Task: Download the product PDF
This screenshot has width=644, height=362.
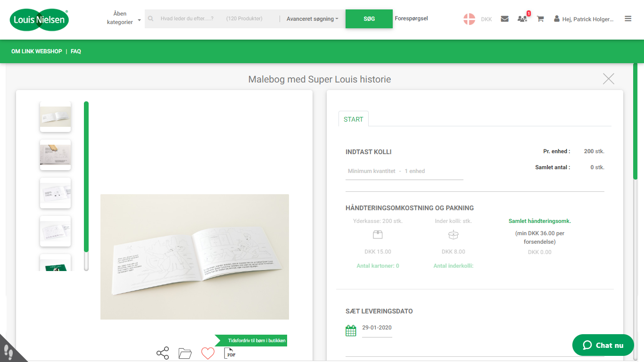Action: pyautogui.click(x=230, y=353)
